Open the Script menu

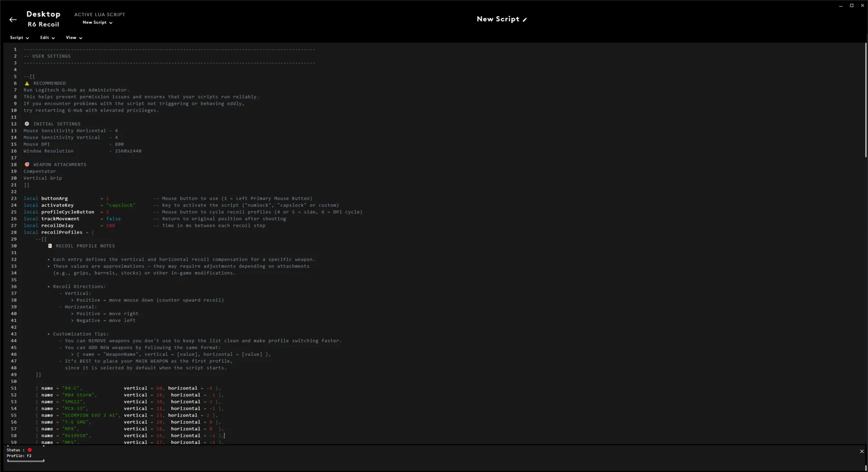pyautogui.click(x=19, y=38)
